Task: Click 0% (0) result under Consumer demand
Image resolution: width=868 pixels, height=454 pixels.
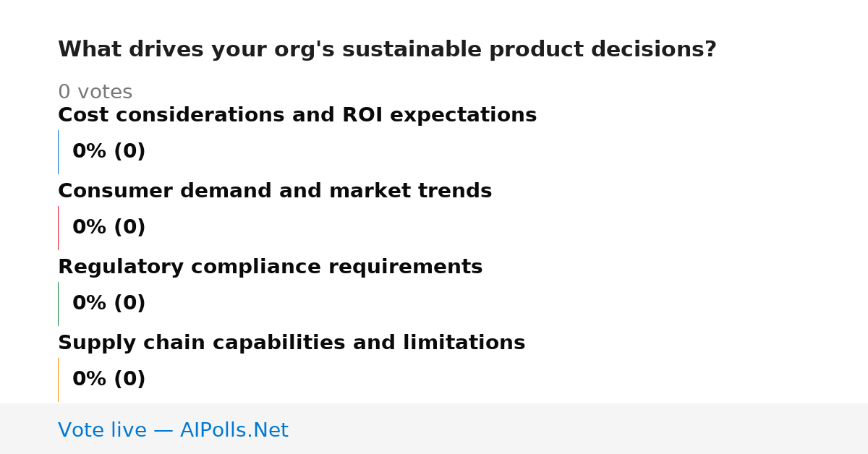Action: (x=109, y=228)
